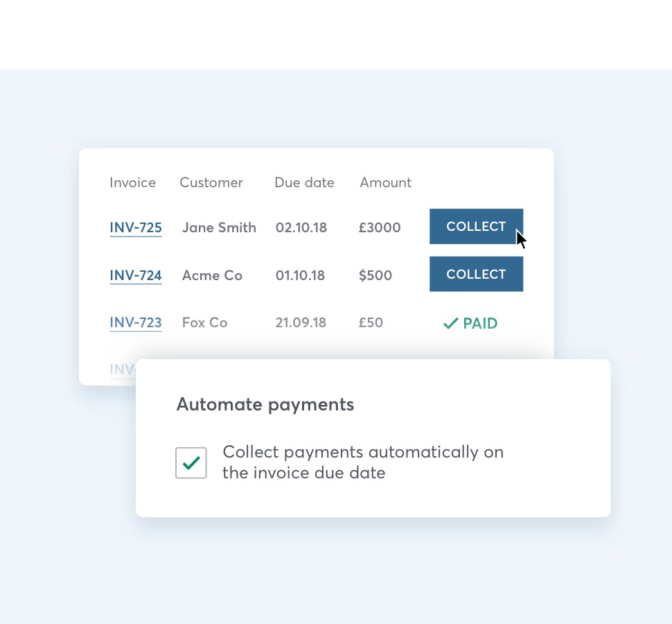Select customer name Acme Co
The height and width of the screenshot is (624, 672).
pos(212,275)
